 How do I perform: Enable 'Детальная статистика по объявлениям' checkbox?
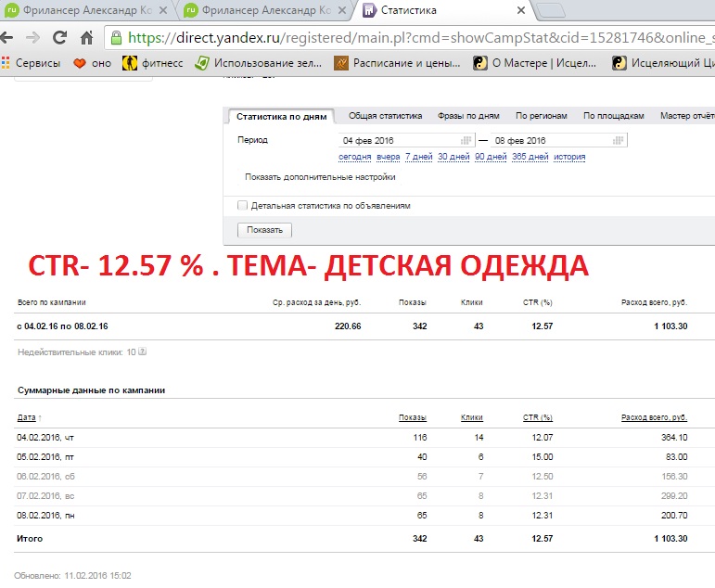coord(242,205)
